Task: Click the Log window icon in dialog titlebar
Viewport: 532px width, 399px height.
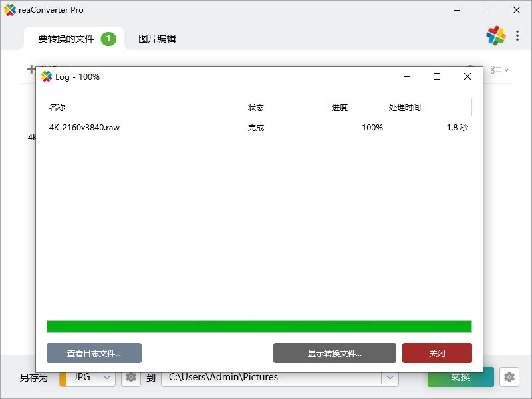Action: click(47, 76)
